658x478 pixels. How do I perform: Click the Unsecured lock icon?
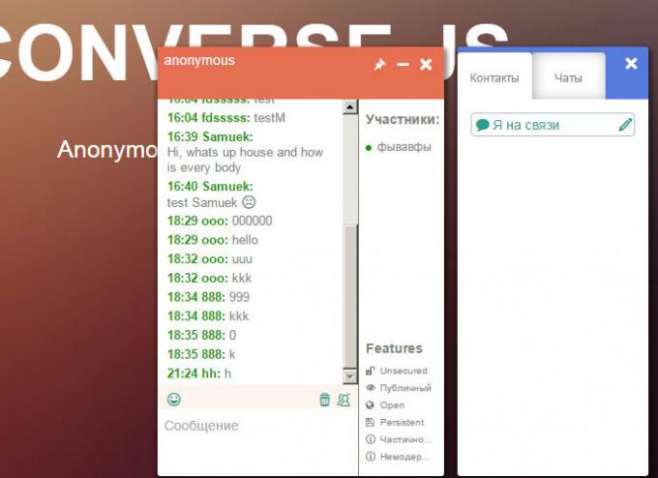click(370, 371)
